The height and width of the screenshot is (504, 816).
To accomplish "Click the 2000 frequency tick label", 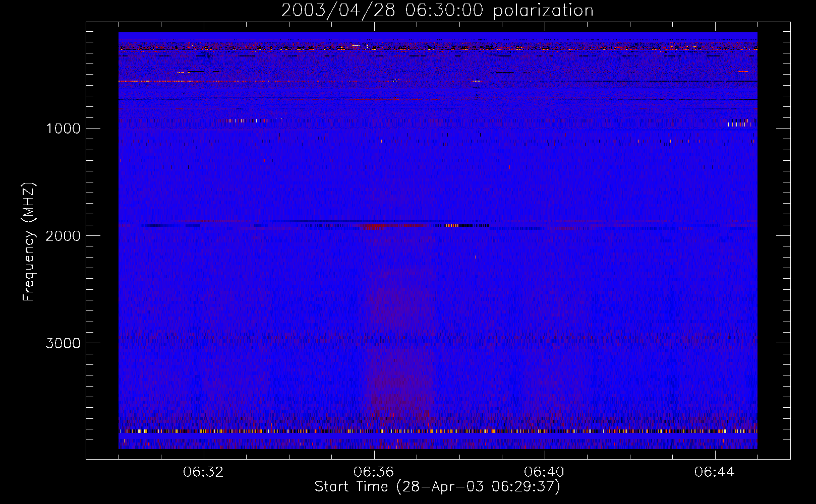I will [x=63, y=236].
